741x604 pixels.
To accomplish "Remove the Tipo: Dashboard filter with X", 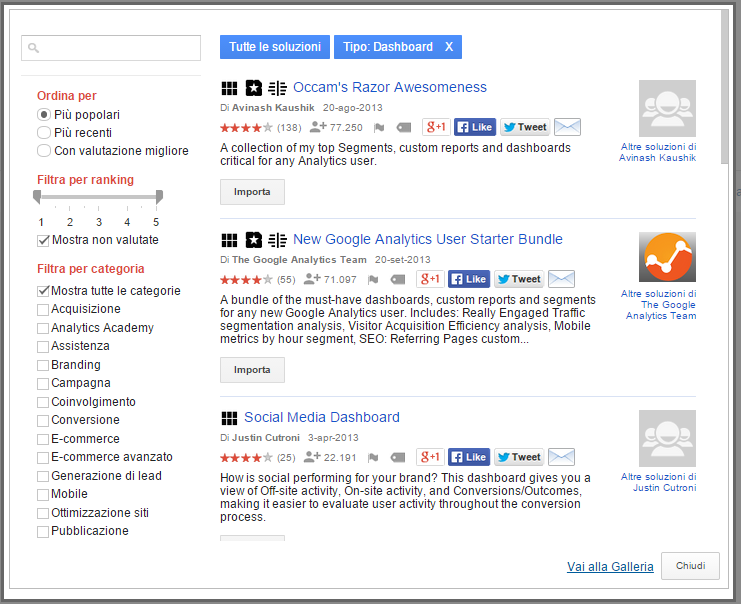I will point(449,47).
